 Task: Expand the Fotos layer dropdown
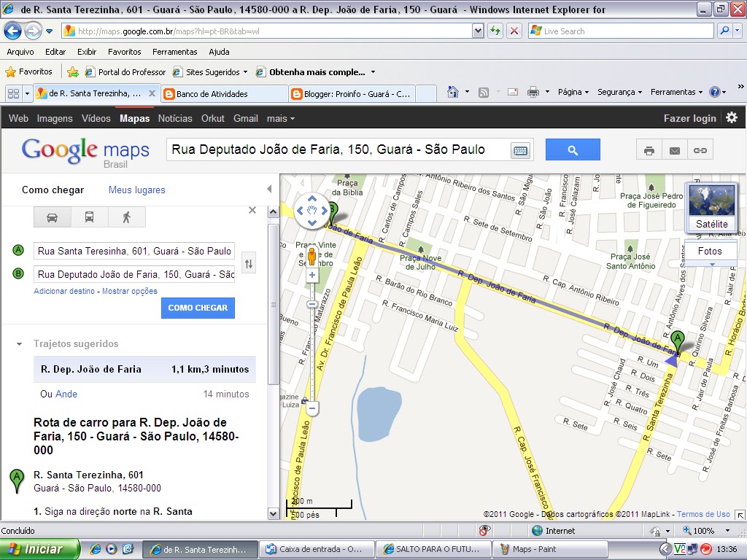click(x=712, y=265)
